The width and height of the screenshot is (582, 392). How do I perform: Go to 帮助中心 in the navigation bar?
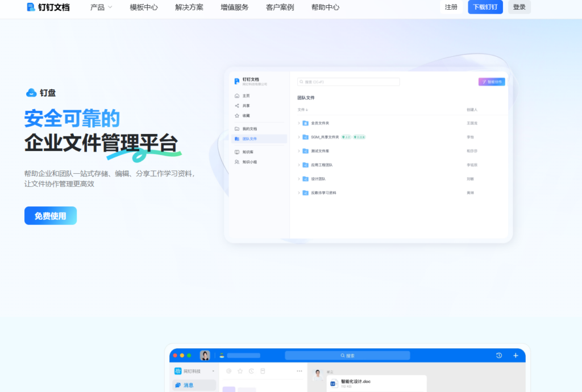[325, 8]
